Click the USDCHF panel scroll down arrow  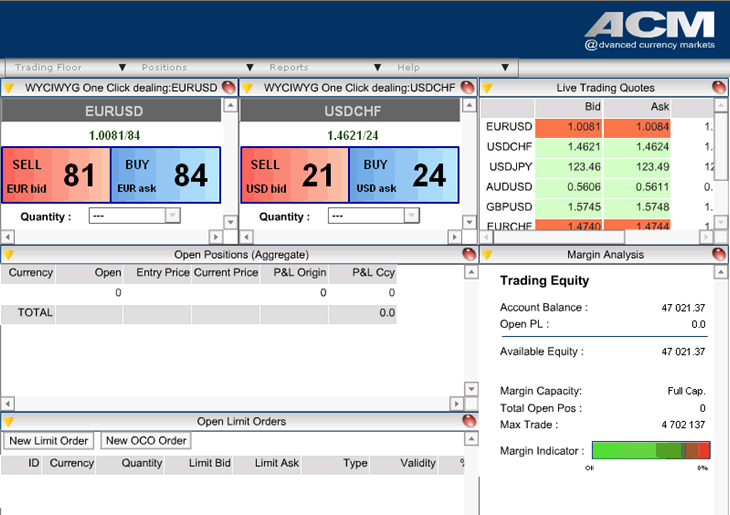(469, 222)
